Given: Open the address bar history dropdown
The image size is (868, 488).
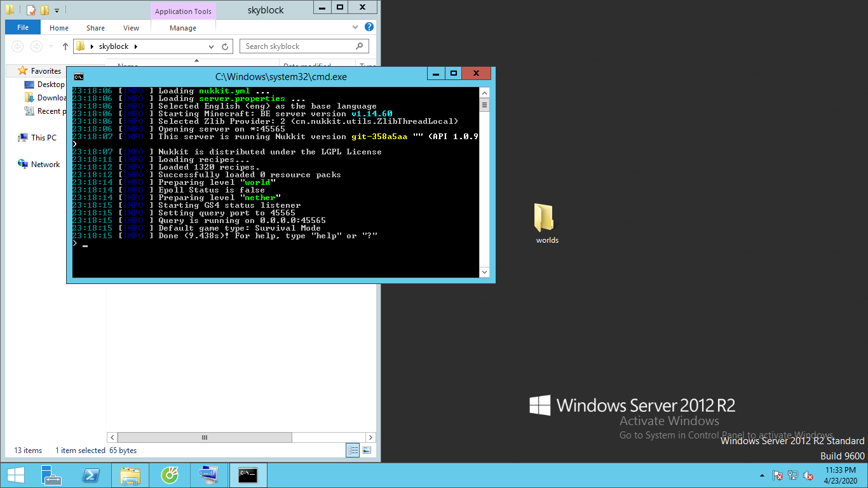Looking at the screenshot, I should point(212,46).
